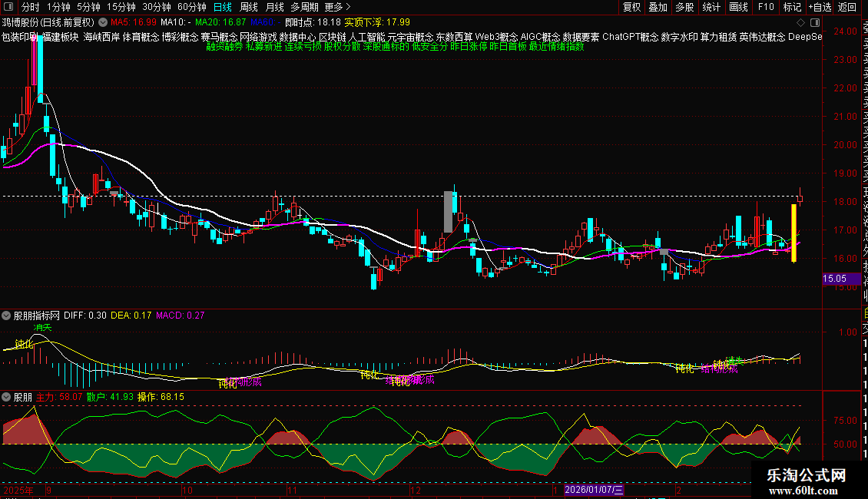The width and height of the screenshot is (868, 499).
Task: Select the 月线 monthly period
Action: click(x=274, y=7)
